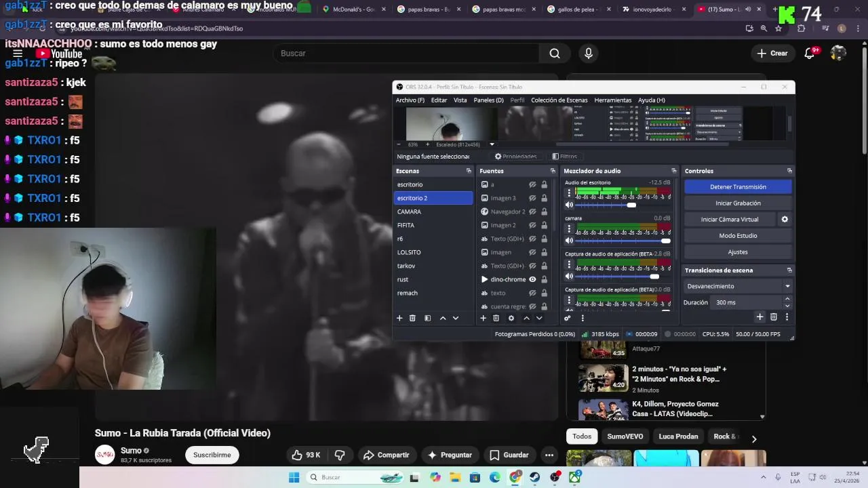Show next YouTube filter chips arrow

pos(754,439)
